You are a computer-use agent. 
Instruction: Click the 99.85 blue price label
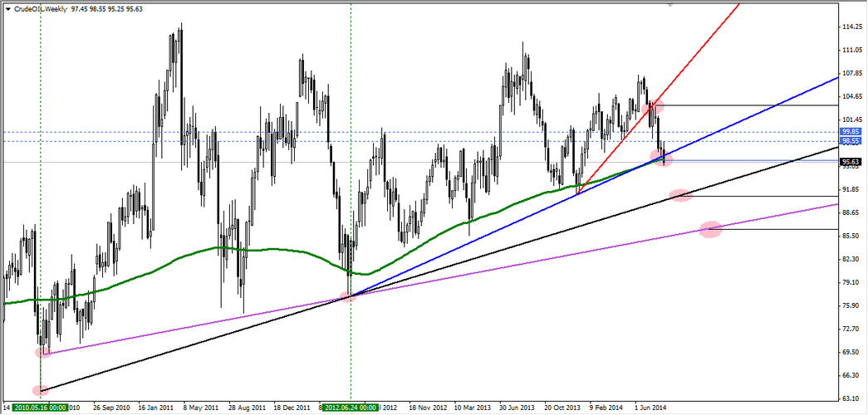point(849,132)
